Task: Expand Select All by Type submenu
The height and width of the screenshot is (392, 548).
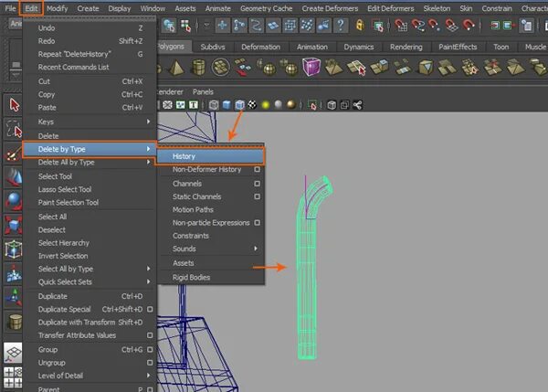Action: 90,269
